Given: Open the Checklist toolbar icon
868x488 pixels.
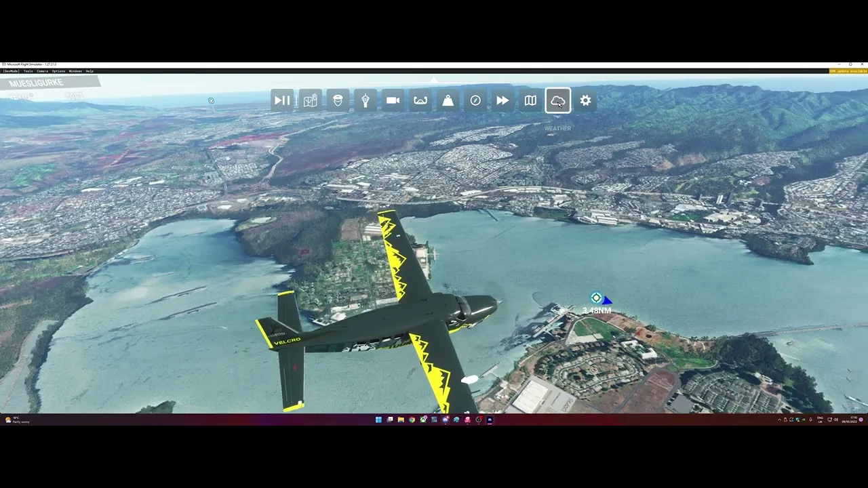Looking at the screenshot, I should (x=420, y=101).
